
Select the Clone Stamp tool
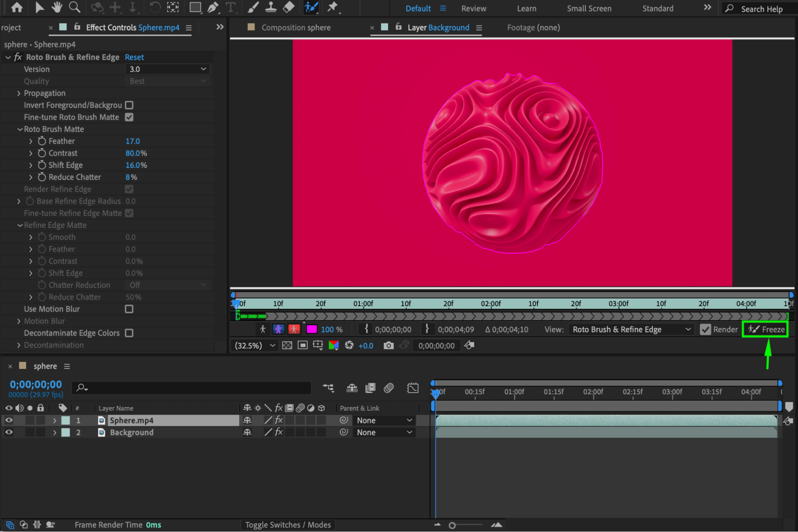pos(271,7)
